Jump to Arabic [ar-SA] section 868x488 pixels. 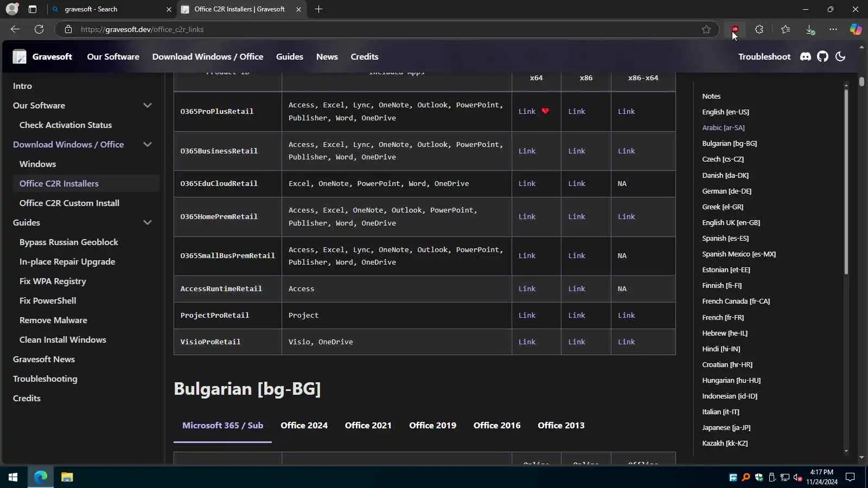[x=723, y=127]
